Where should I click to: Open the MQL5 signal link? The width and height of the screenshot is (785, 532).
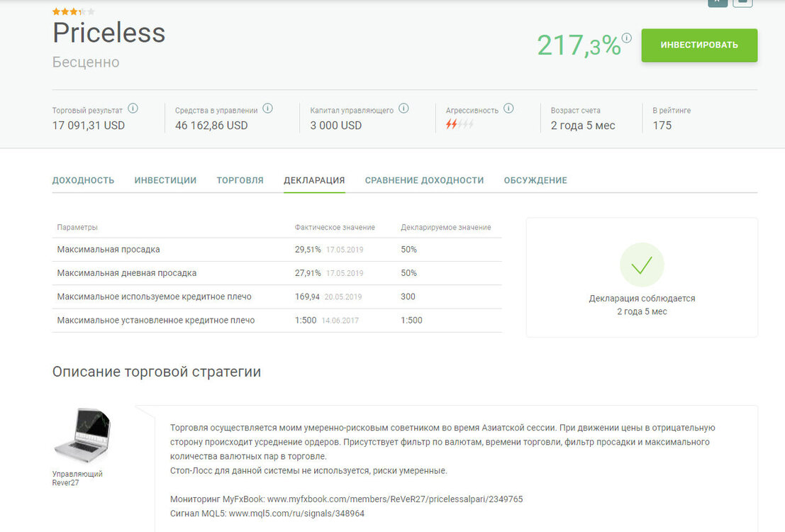(x=296, y=514)
